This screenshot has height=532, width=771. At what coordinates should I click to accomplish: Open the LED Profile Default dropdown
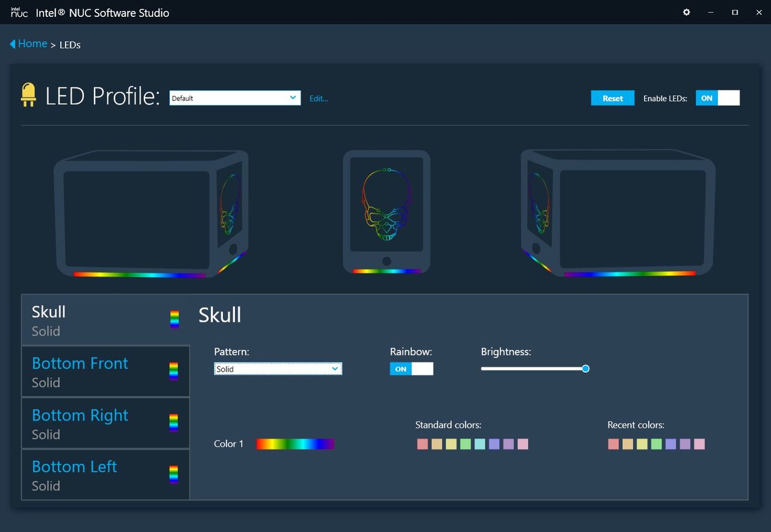coord(235,98)
